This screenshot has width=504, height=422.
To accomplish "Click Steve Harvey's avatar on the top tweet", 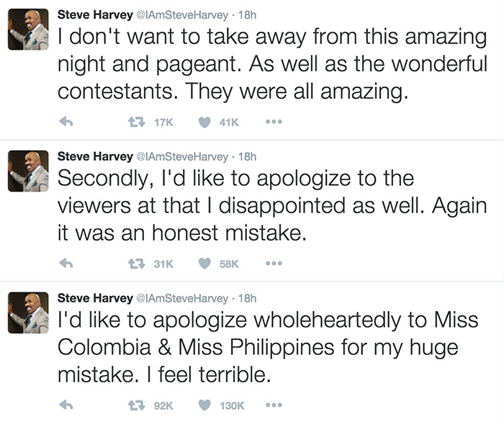I will click(x=28, y=30).
